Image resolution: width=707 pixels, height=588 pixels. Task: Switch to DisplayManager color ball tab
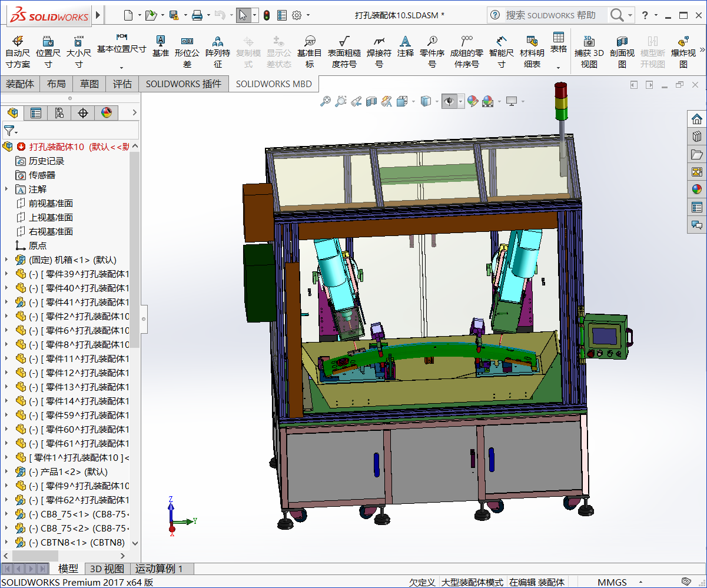107,112
